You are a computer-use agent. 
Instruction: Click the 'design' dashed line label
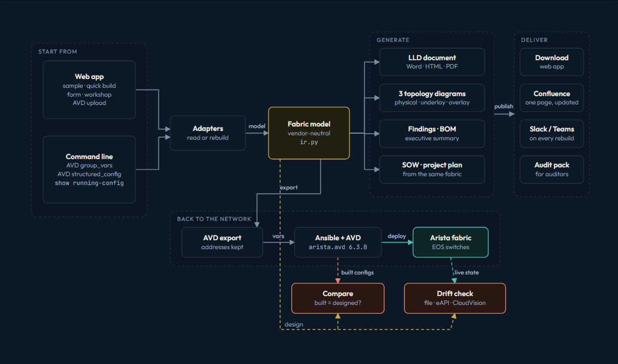[294, 325]
